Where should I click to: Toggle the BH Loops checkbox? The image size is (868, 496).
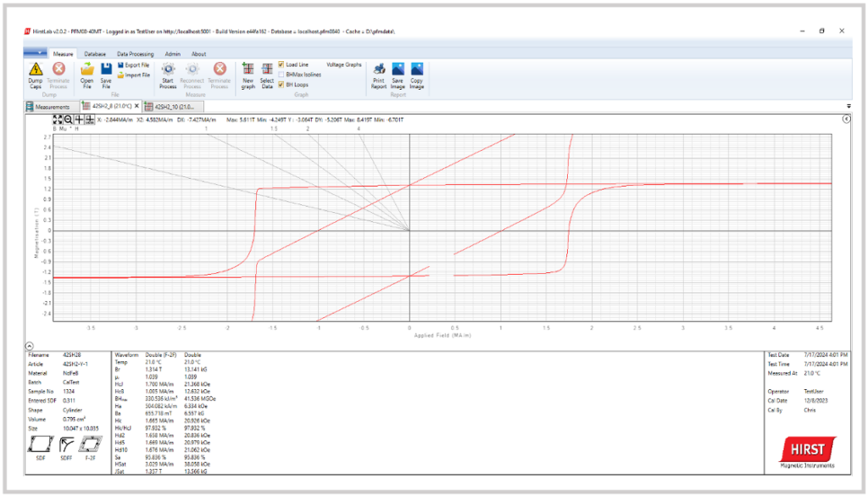click(x=281, y=85)
